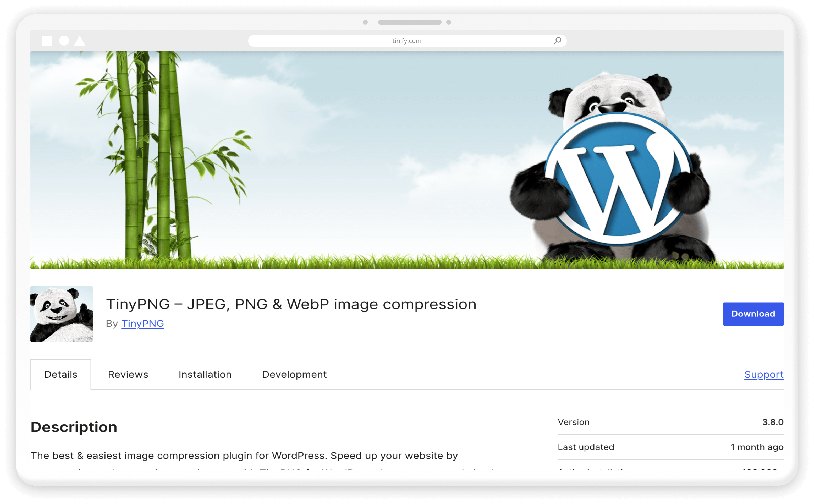
Task: Click the magnifier search icon in address bar
Action: click(x=557, y=41)
